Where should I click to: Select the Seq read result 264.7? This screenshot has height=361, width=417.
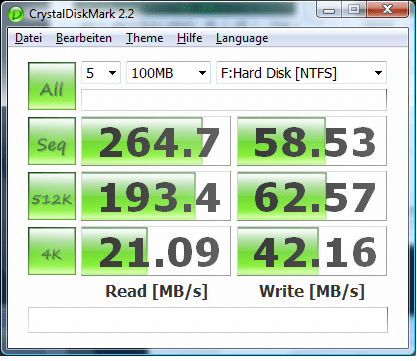(x=156, y=141)
